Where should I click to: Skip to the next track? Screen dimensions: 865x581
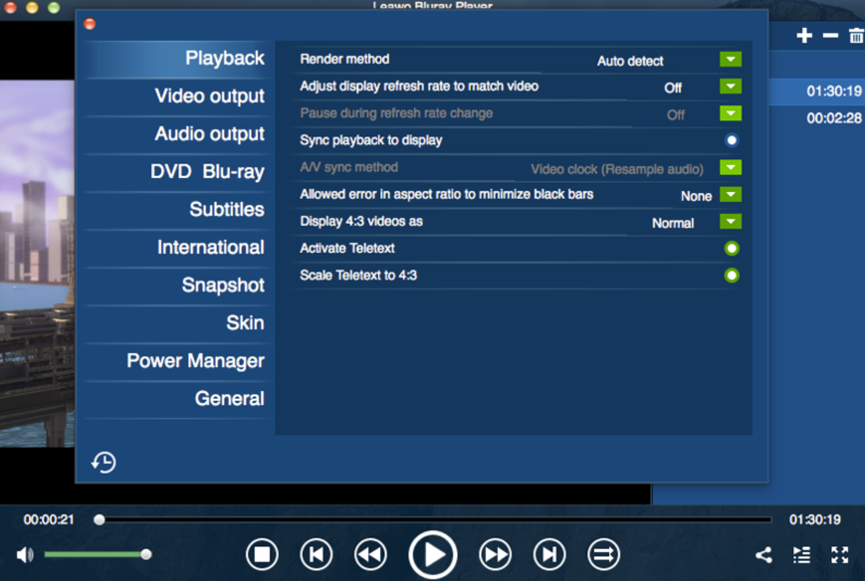(x=549, y=554)
